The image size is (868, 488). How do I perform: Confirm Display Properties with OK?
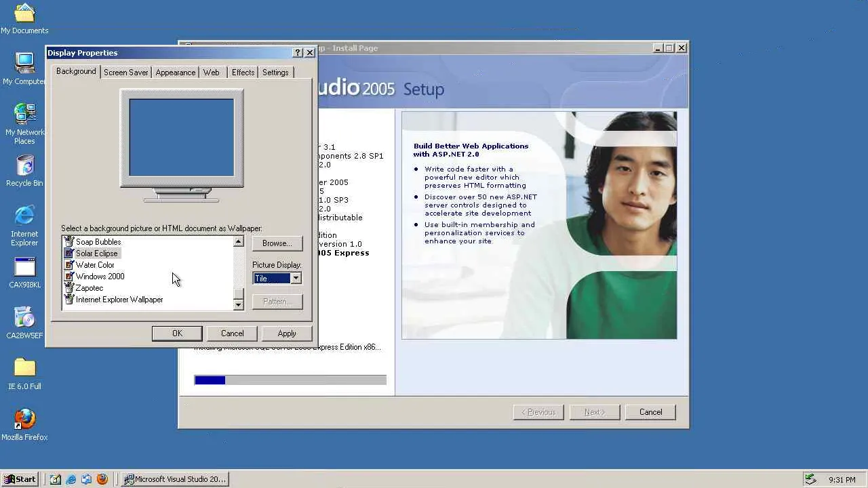tap(177, 333)
